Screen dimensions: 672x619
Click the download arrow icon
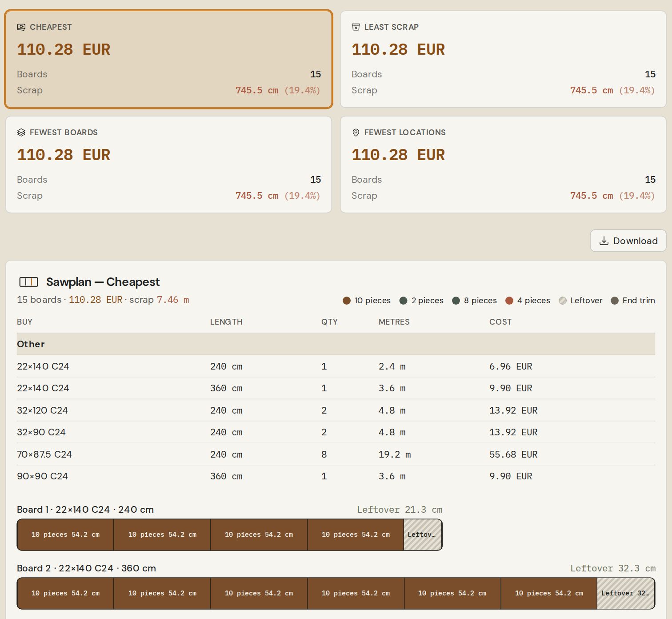pyautogui.click(x=604, y=241)
